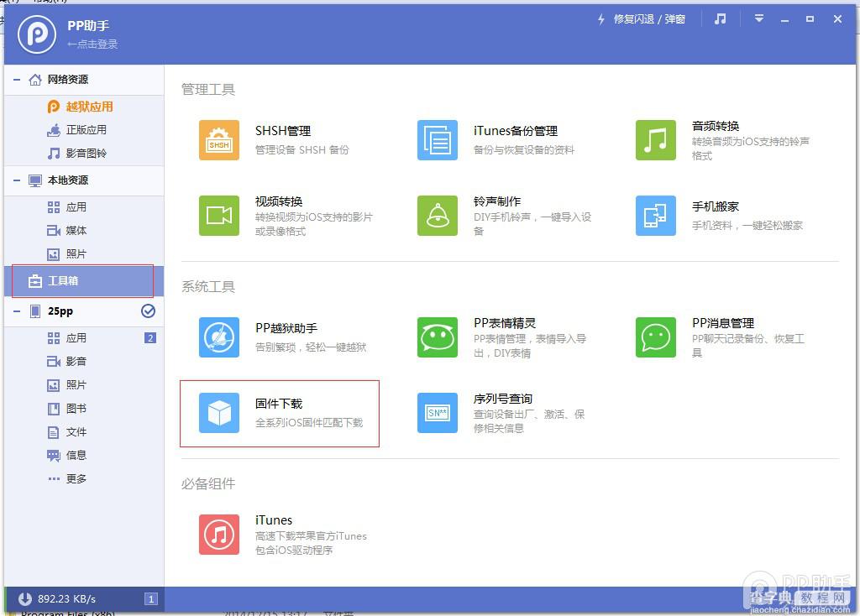Click the ←点击登录 login link
Viewport: 860px width, 616px height.
click(92, 44)
